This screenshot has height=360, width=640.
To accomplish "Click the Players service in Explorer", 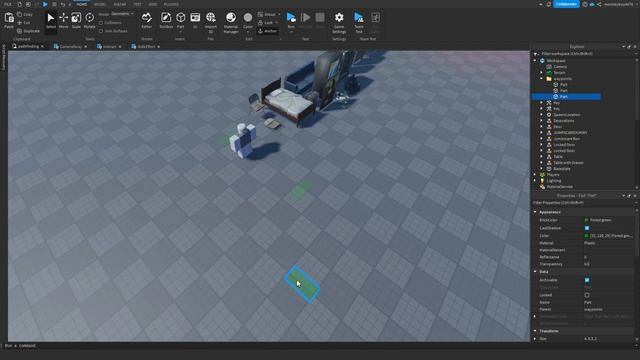I will point(553,175).
